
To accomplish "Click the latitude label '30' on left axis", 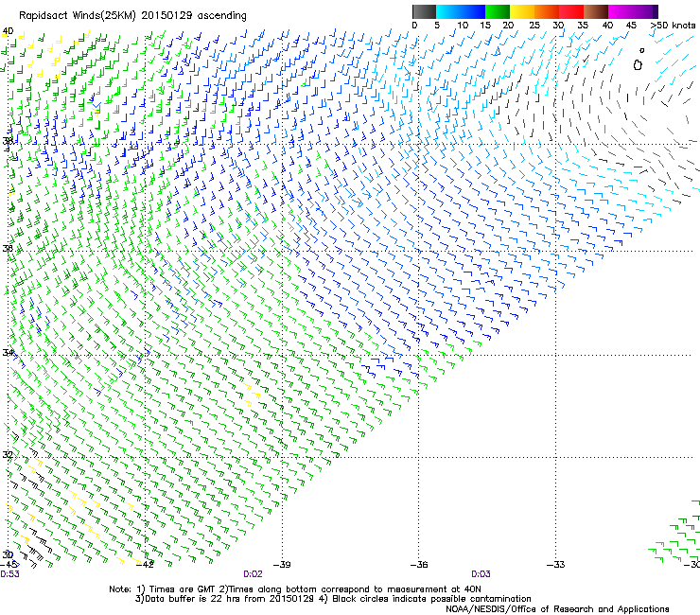I will 8,554.
